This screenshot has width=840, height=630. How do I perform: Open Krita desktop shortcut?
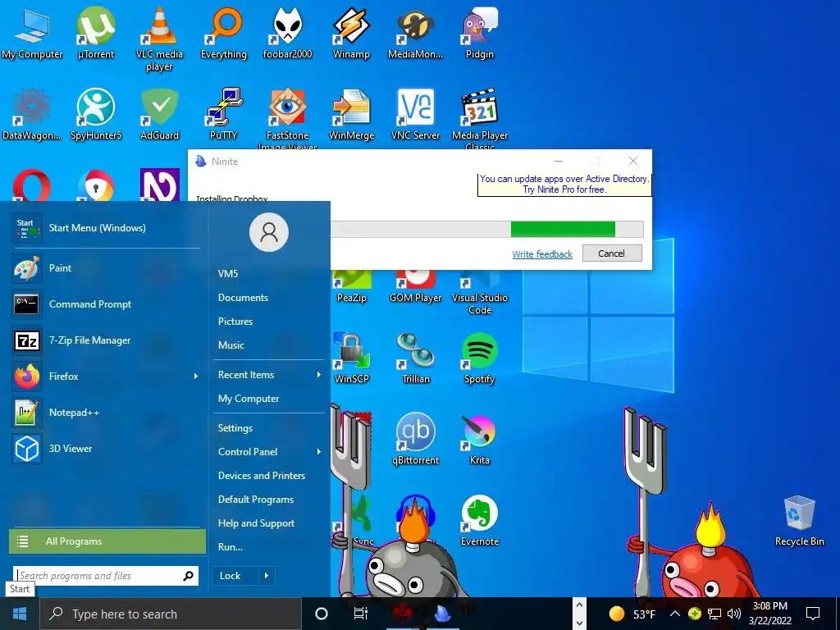tap(479, 439)
